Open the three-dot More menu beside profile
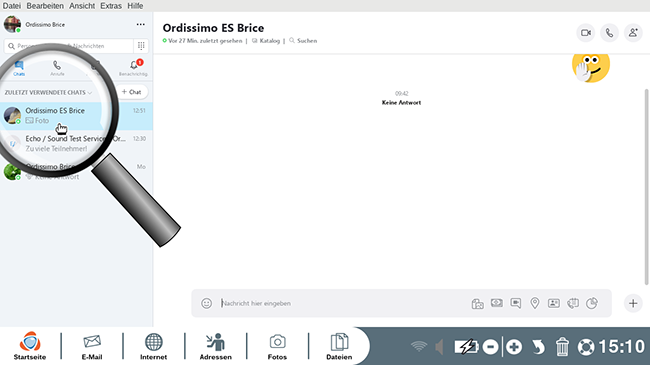The image size is (650, 365). 141,24
